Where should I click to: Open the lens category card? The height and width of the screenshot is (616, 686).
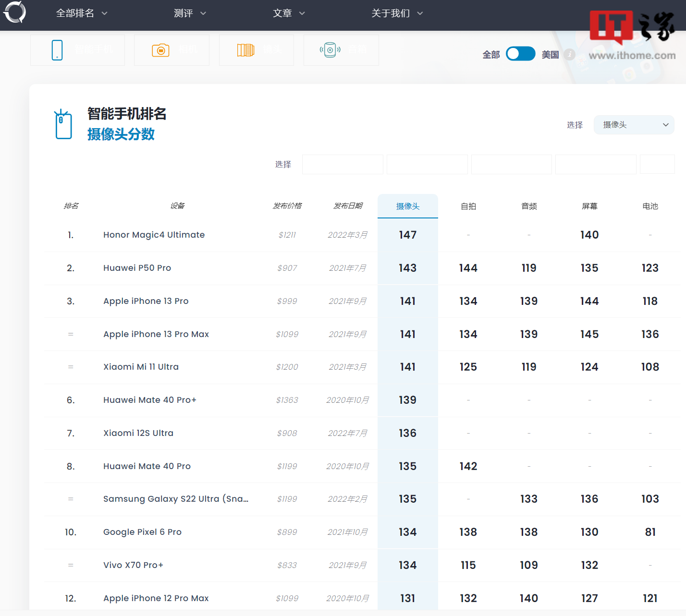pos(256,50)
